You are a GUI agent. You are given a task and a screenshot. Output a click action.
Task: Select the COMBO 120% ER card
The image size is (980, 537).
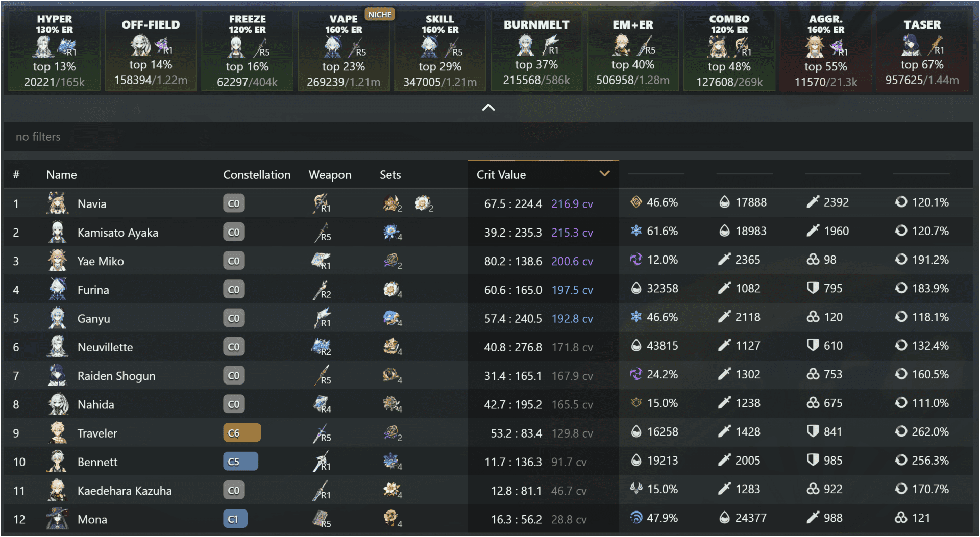[729, 51]
